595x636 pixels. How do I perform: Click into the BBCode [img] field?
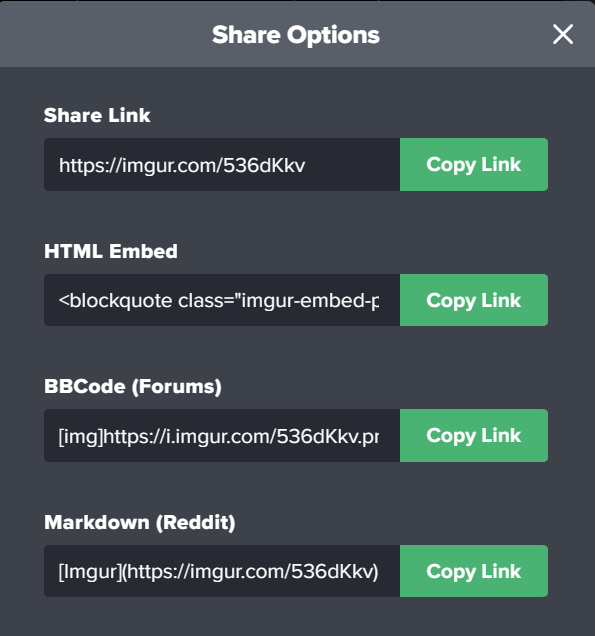point(222,435)
